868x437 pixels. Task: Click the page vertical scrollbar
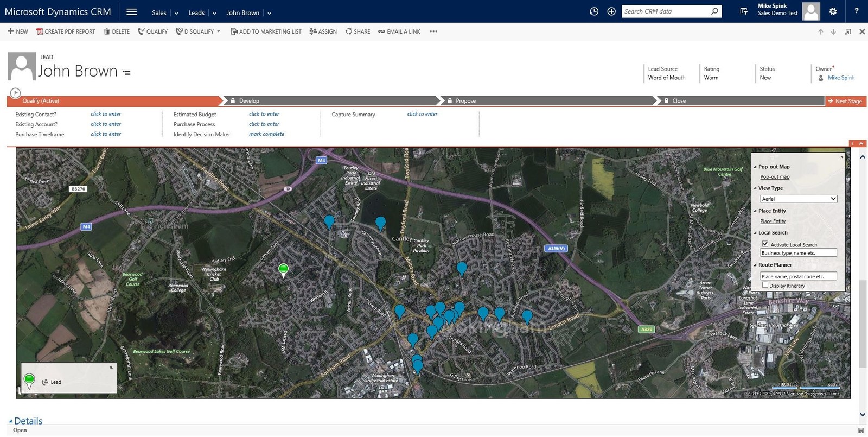click(x=863, y=324)
